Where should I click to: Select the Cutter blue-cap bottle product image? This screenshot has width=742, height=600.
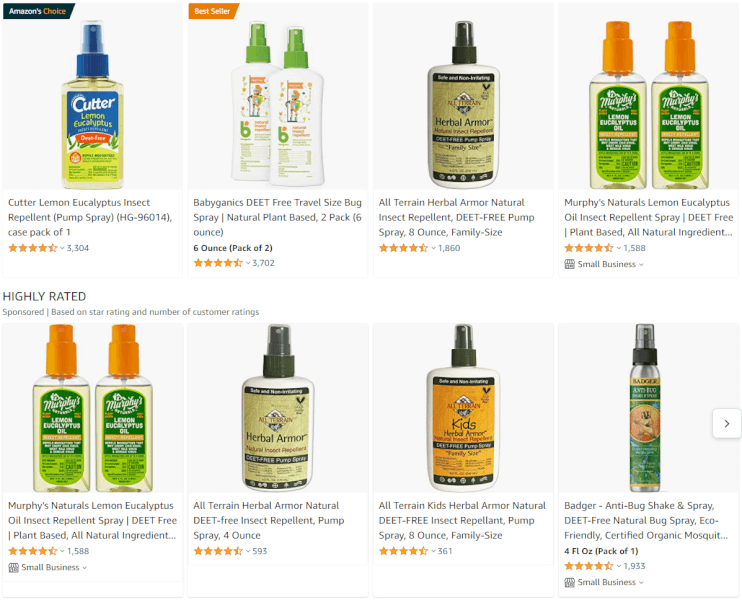coord(93,104)
